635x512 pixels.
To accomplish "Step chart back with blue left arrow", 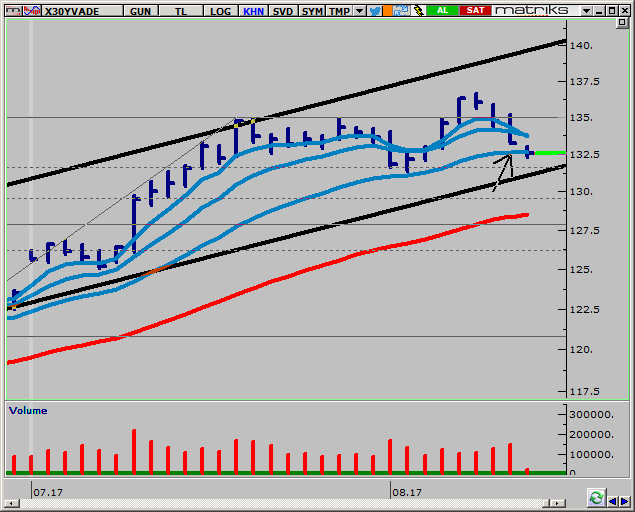I will [x=612, y=501].
